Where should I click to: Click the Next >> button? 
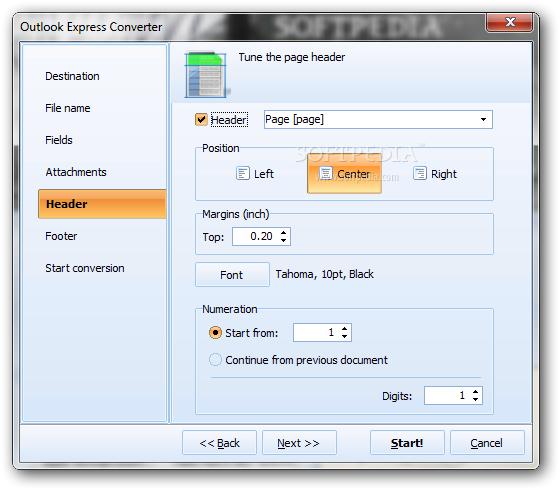click(x=299, y=442)
